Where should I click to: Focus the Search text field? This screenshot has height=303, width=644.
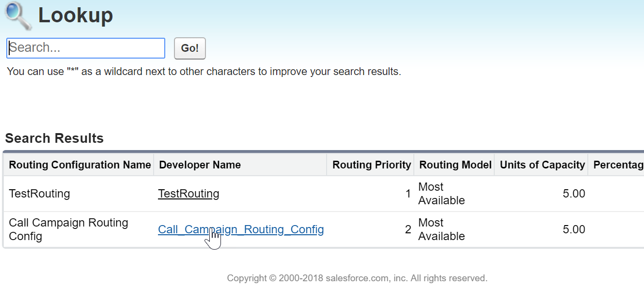(x=86, y=48)
